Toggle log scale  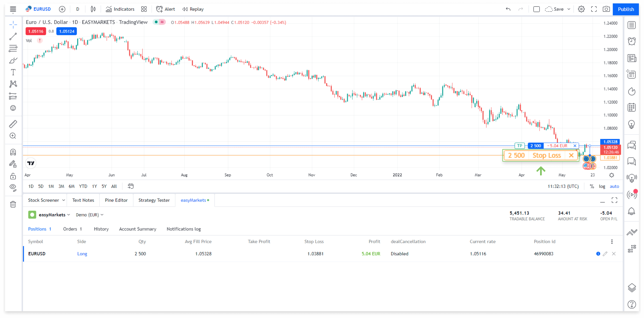602,186
